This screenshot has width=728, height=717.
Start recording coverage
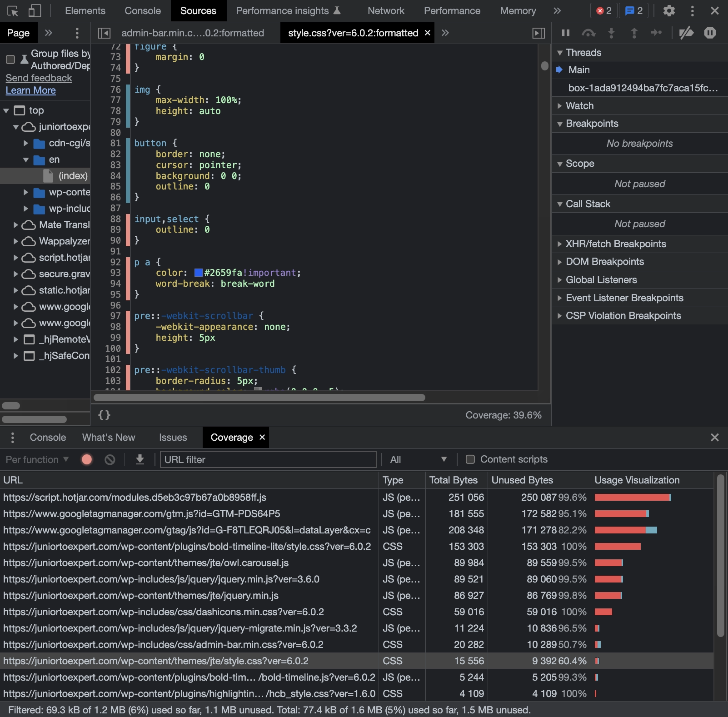(87, 459)
